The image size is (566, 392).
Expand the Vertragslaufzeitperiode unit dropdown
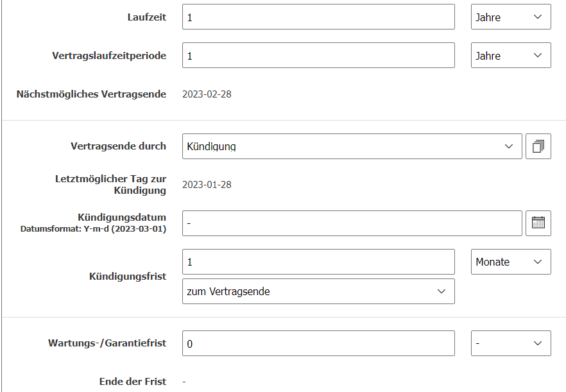(511, 55)
